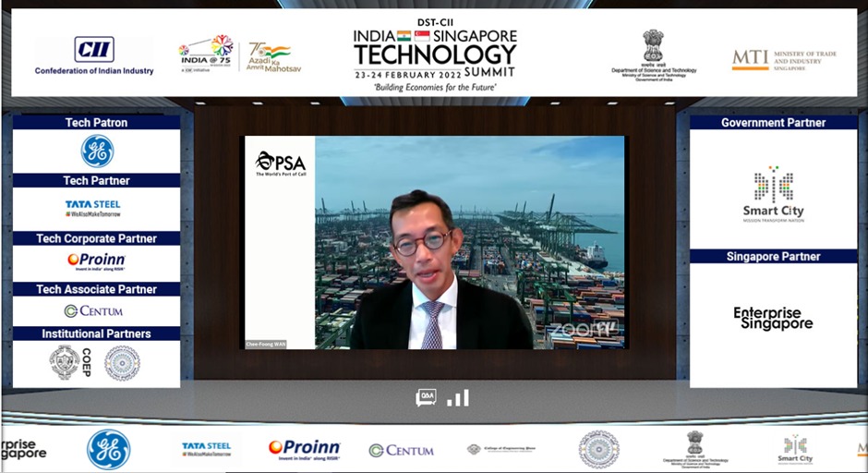
Task: Open the Q&A chat icon
Action: [x=426, y=397]
